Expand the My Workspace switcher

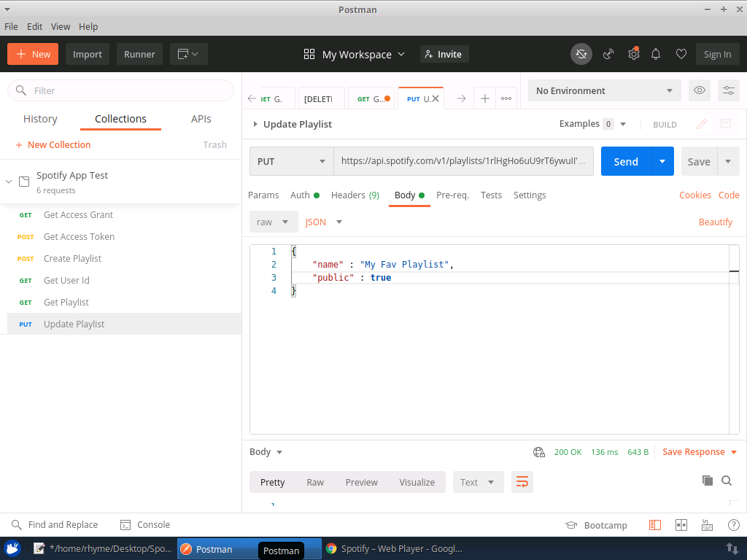point(354,54)
